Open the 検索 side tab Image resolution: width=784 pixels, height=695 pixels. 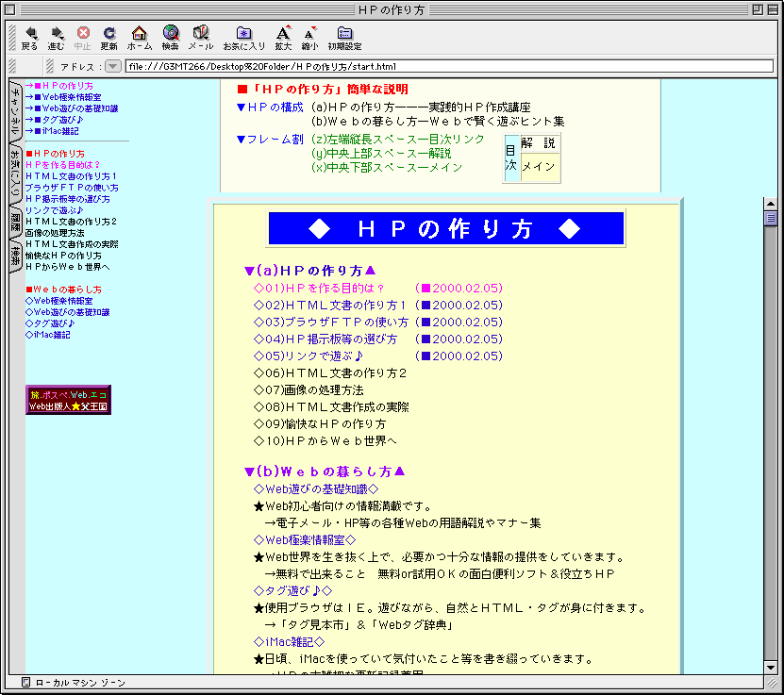tap(15, 255)
